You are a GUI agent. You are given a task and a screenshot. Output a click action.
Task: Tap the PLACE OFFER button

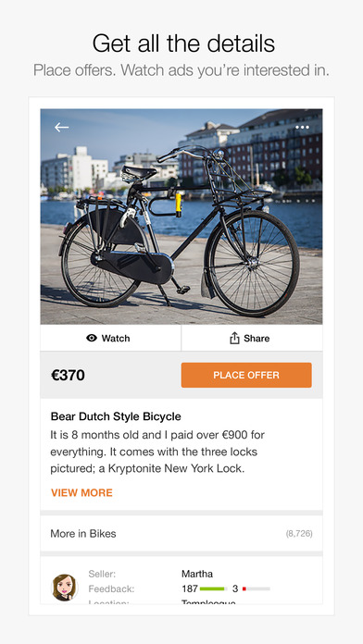pyautogui.click(x=246, y=375)
